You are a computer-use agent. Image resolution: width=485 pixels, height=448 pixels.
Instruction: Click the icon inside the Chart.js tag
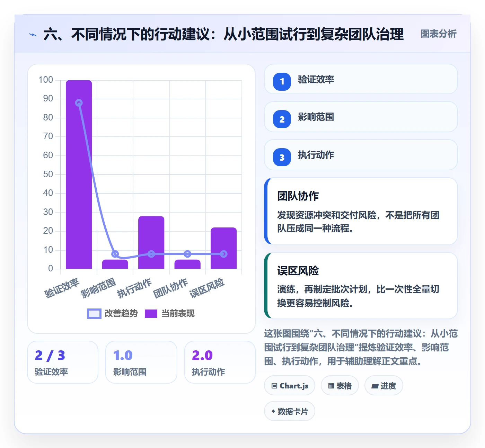274,386
